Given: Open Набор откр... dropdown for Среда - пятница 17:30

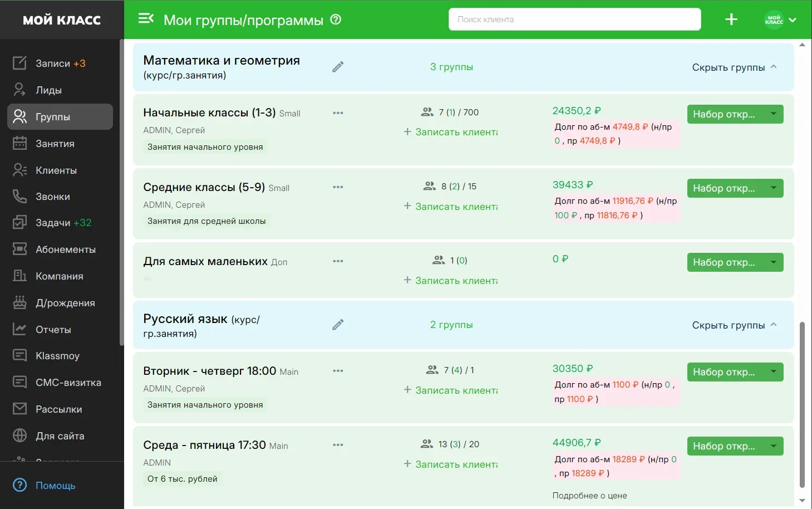Looking at the screenshot, I should click(735, 446).
